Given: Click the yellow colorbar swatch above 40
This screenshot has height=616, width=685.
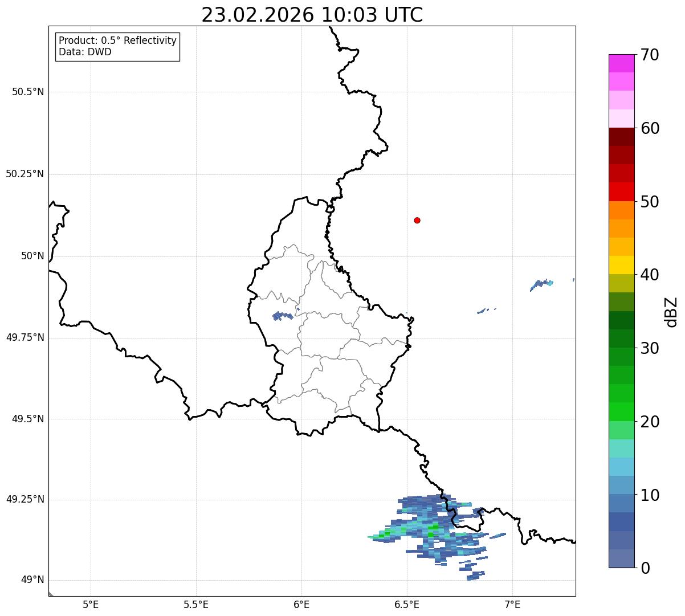Looking at the screenshot, I should tap(621, 265).
